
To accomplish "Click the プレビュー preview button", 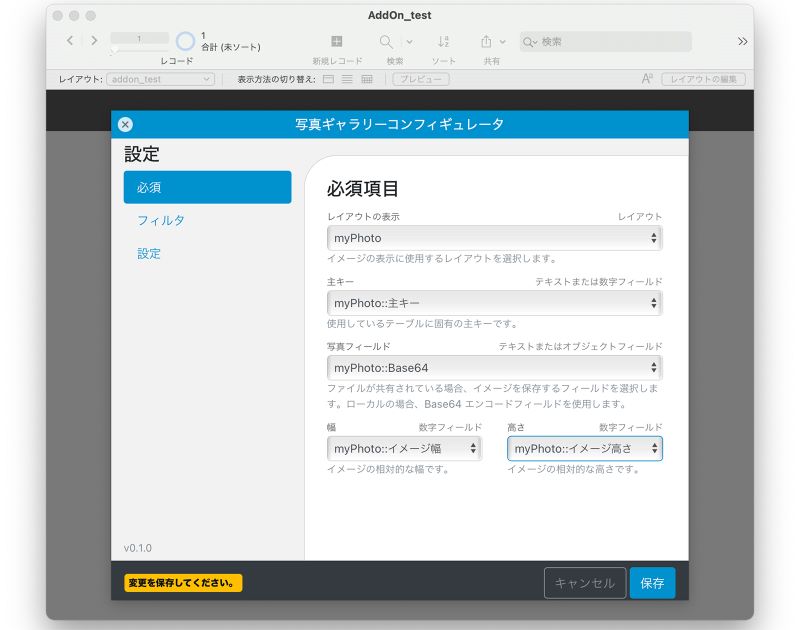I will pyautogui.click(x=421, y=79).
